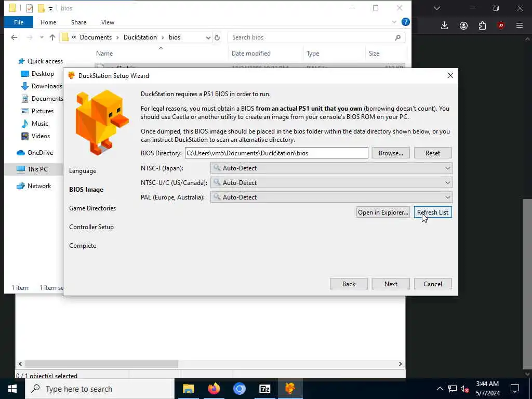This screenshot has height=399, width=532.
Task: Open 7-Zip from the taskbar
Action: coord(264,389)
